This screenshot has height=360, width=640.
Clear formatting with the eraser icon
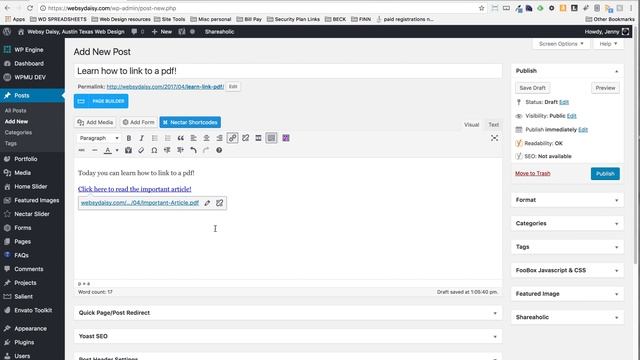(141, 150)
